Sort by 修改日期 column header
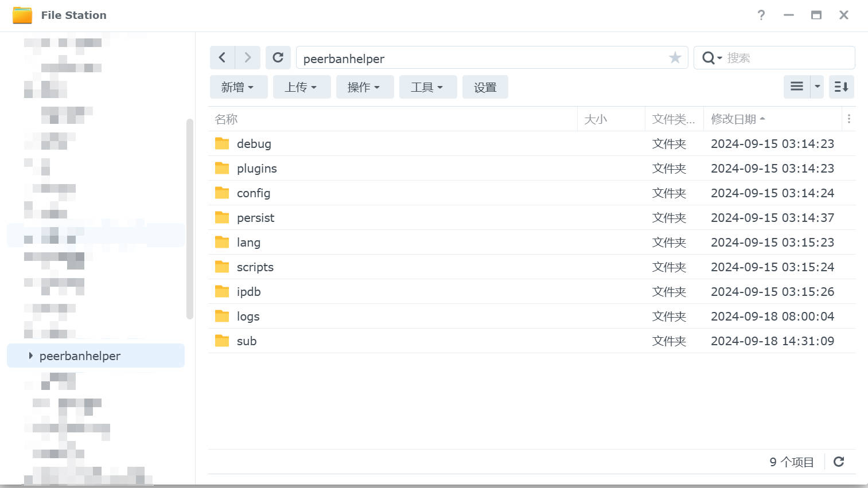Screen dimensions: 868x488 [734, 119]
